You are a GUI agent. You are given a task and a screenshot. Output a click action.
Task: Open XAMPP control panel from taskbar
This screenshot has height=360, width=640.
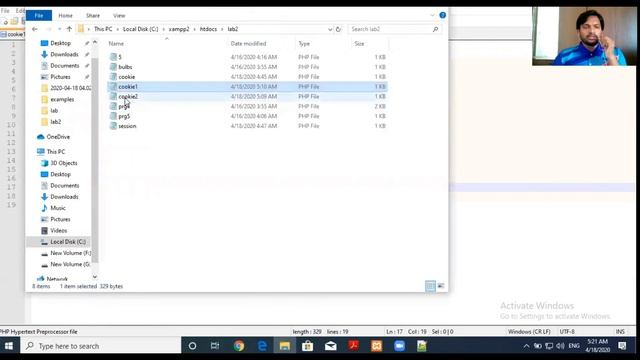pos(376,346)
